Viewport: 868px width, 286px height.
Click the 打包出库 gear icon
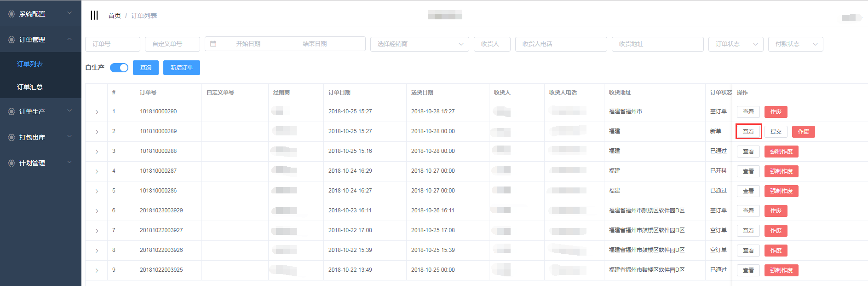[x=11, y=137]
